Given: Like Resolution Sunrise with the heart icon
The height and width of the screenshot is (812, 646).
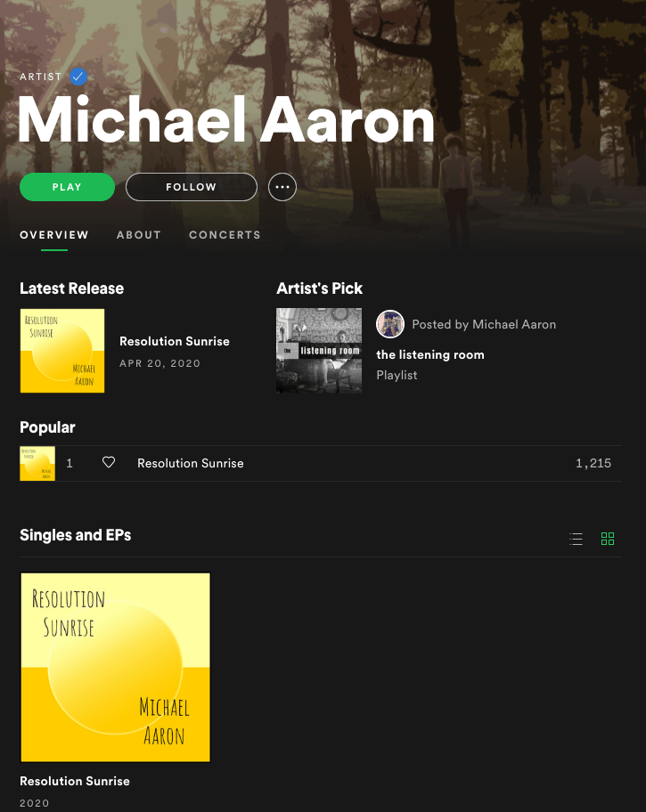Looking at the screenshot, I should tap(109, 462).
